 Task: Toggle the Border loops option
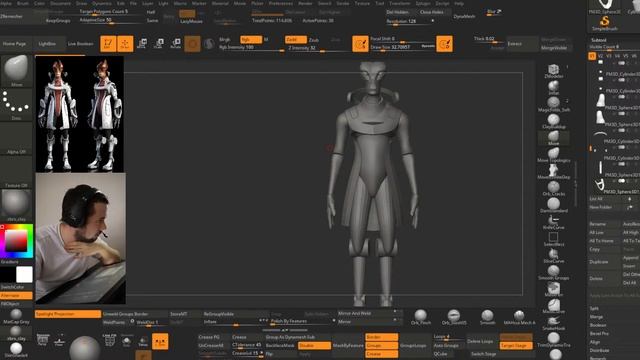(x=381, y=337)
